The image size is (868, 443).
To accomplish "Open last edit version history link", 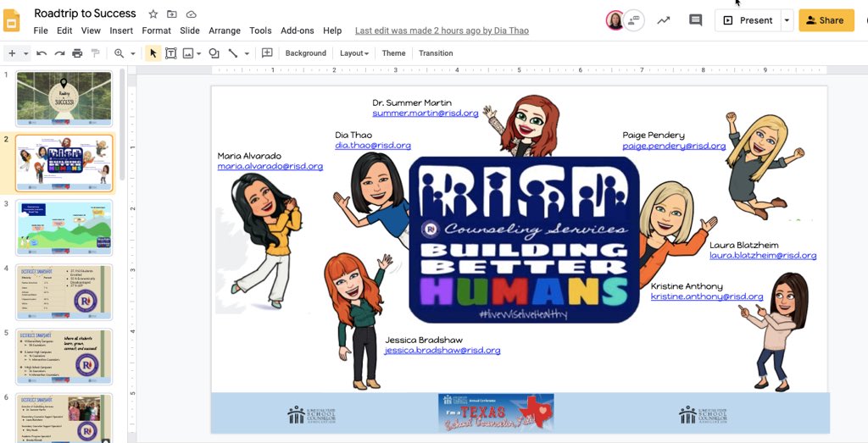I will pos(442,31).
